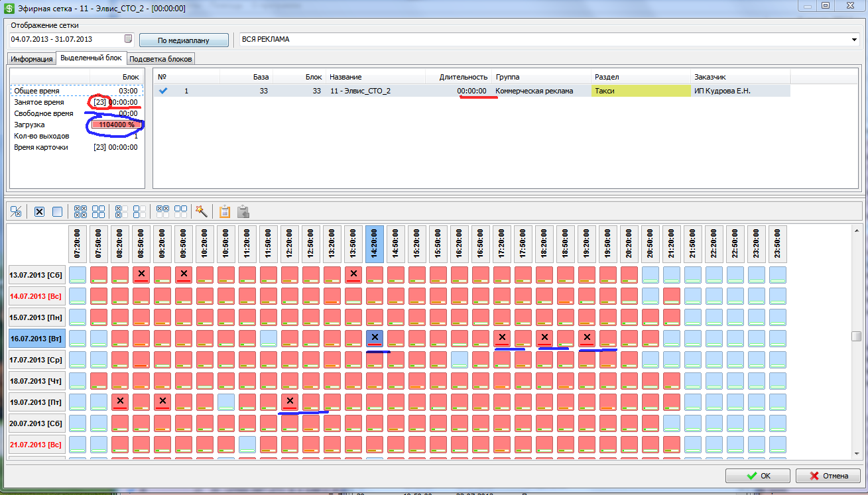Viewport: 868px width, 495px height.
Task: Click the mark row blocks icon
Action: coord(163,211)
